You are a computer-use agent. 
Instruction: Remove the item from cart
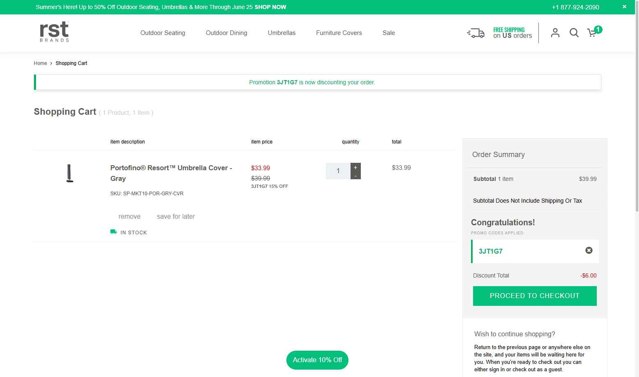(x=129, y=216)
